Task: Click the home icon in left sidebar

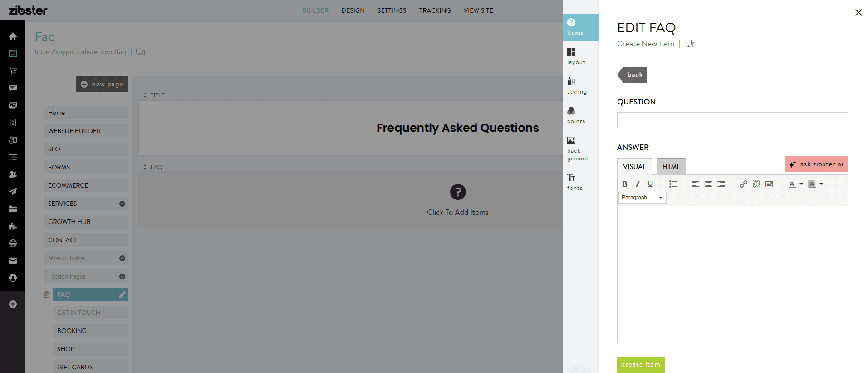Action: 13,36
